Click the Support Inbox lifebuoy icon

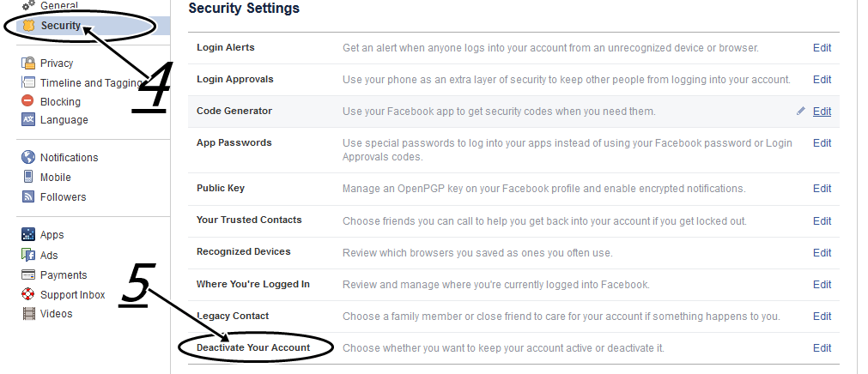tap(28, 294)
